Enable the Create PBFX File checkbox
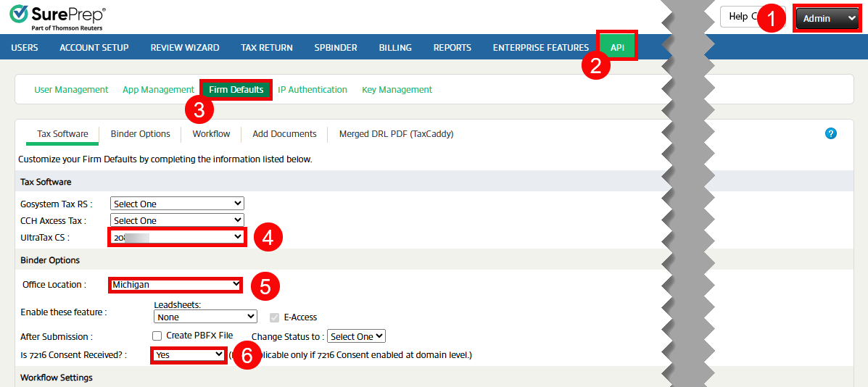Image resolution: width=868 pixels, height=387 pixels. (x=157, y=336)
